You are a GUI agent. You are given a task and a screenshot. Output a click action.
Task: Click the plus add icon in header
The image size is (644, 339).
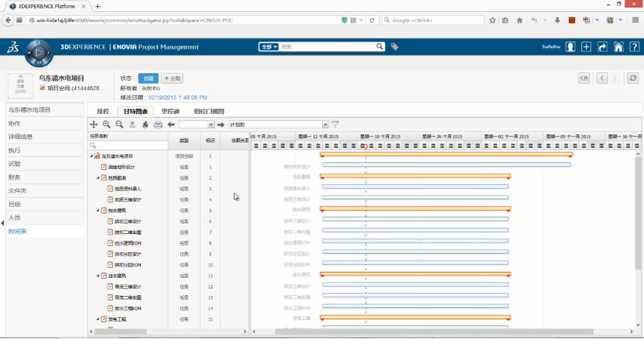click(x=587, y=47)
